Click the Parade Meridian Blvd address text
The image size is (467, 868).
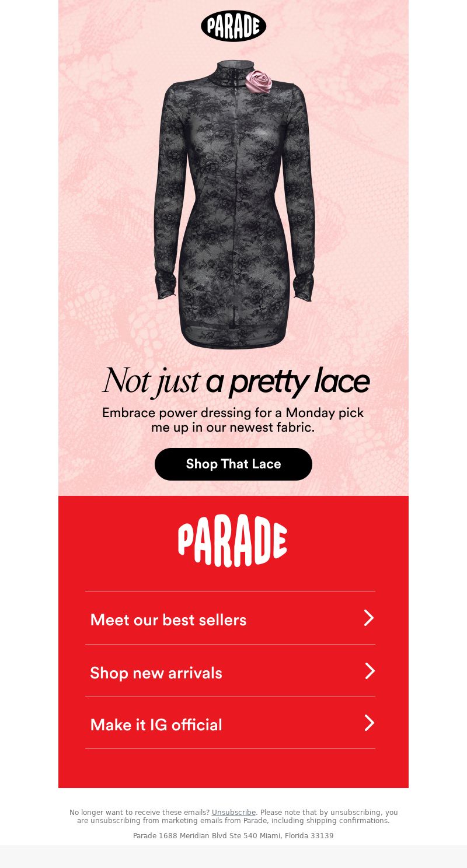pyautogui.click(x=233, y=836)
